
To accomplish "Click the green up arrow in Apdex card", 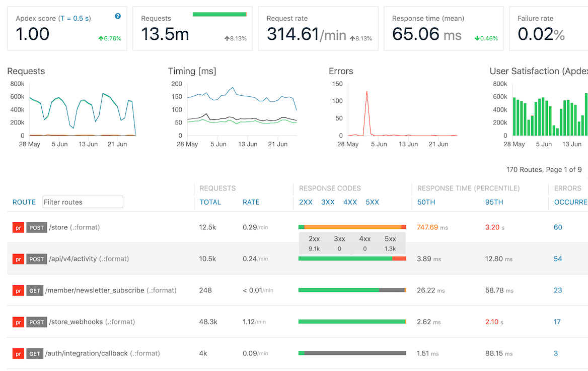I will click(101, 38).
